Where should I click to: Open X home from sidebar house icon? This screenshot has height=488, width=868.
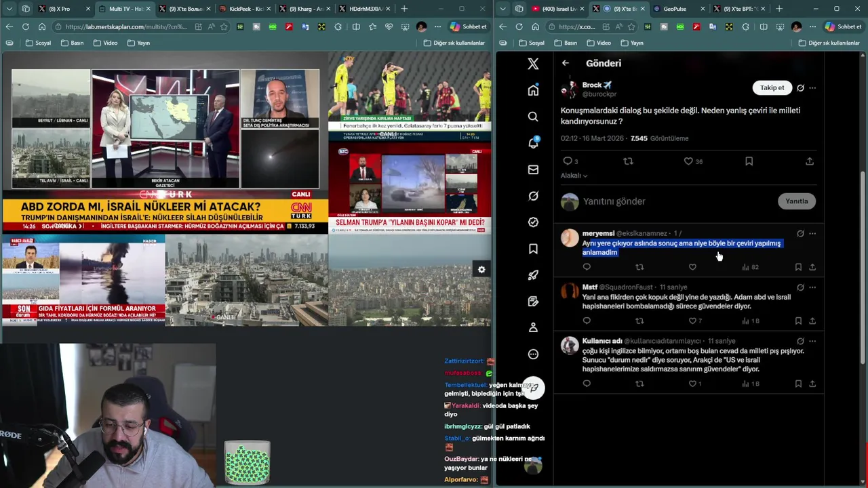533,90
